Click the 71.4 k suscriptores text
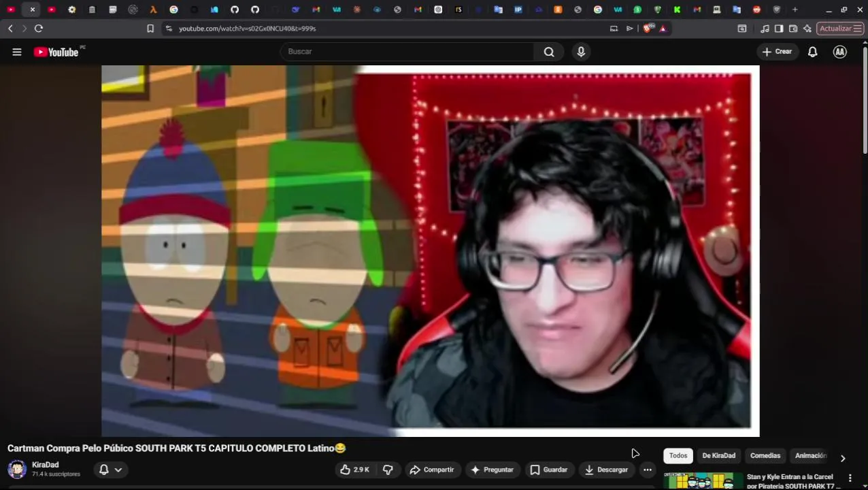 coord(56,474)
